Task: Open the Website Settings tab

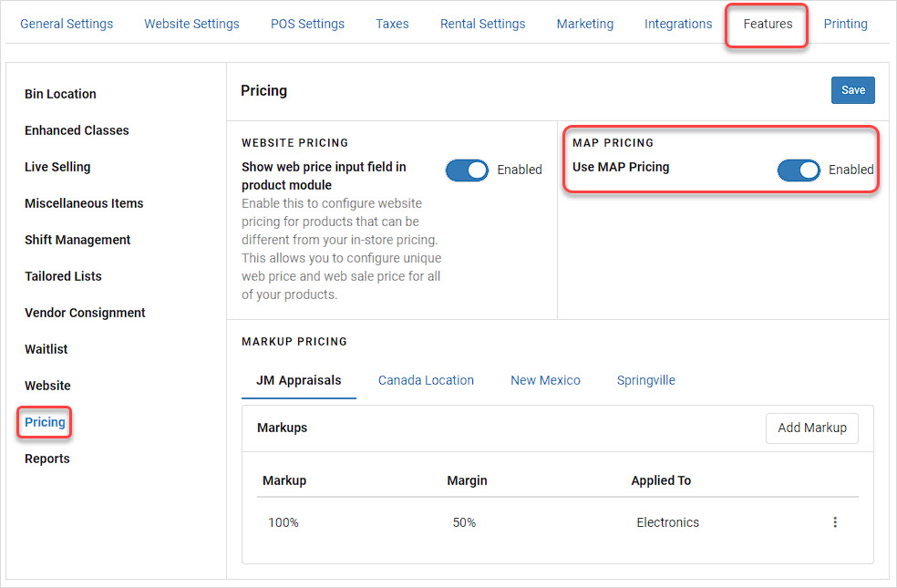Action: click(191, 24)
